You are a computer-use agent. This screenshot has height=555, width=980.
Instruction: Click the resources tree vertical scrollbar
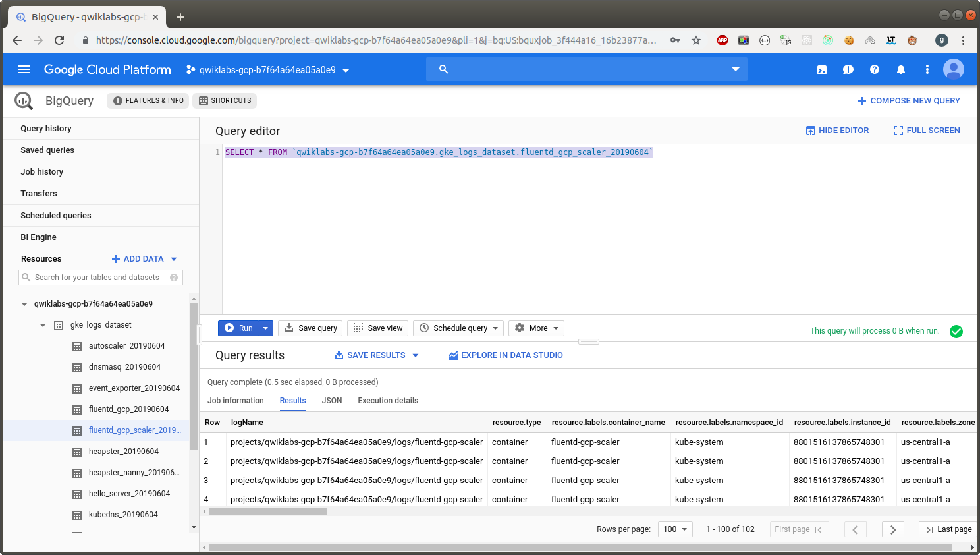tap(194, 376)
